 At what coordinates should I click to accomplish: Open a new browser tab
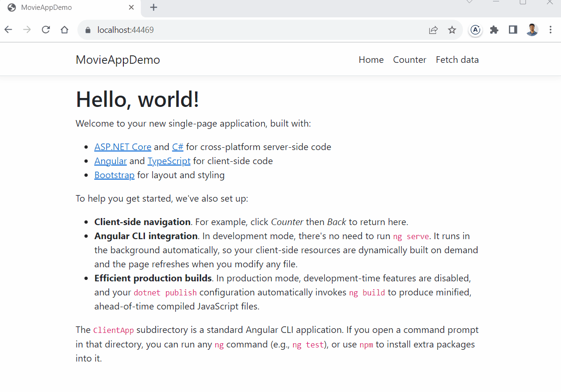pos(153,8)
